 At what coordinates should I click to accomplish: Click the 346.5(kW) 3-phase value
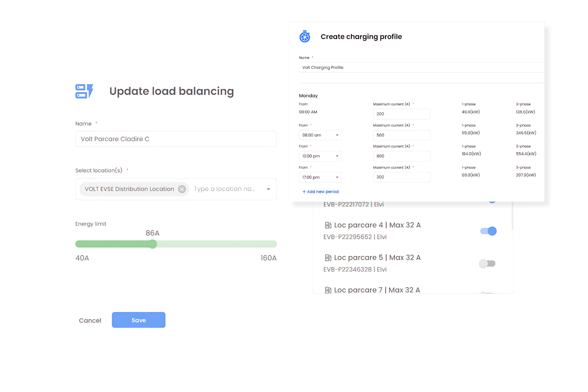point(526,133)
